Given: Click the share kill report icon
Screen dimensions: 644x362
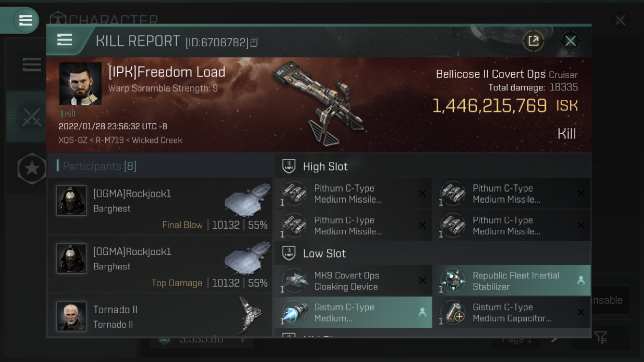Looking at the screenshot, I should click(533, 41).
